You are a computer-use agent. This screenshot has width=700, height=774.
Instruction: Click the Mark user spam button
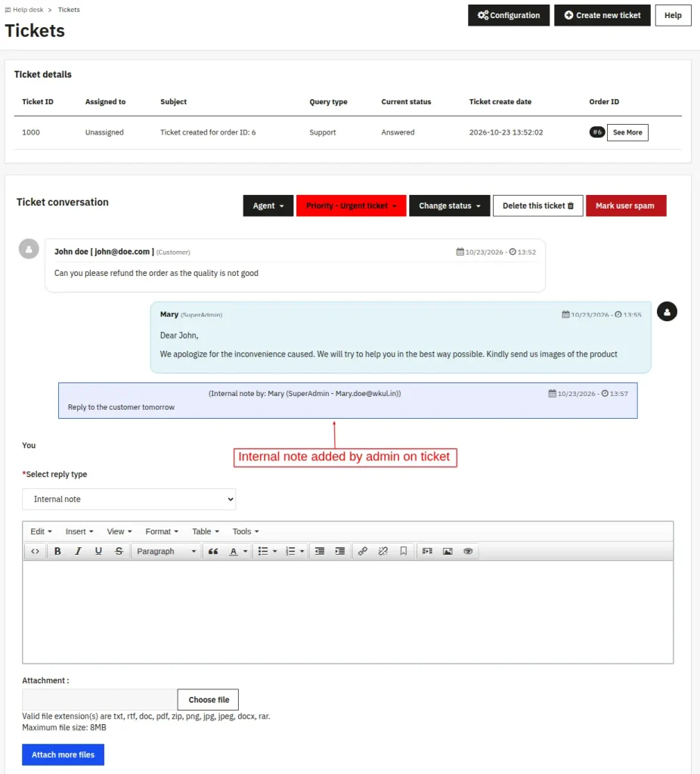tap(626, 206)
